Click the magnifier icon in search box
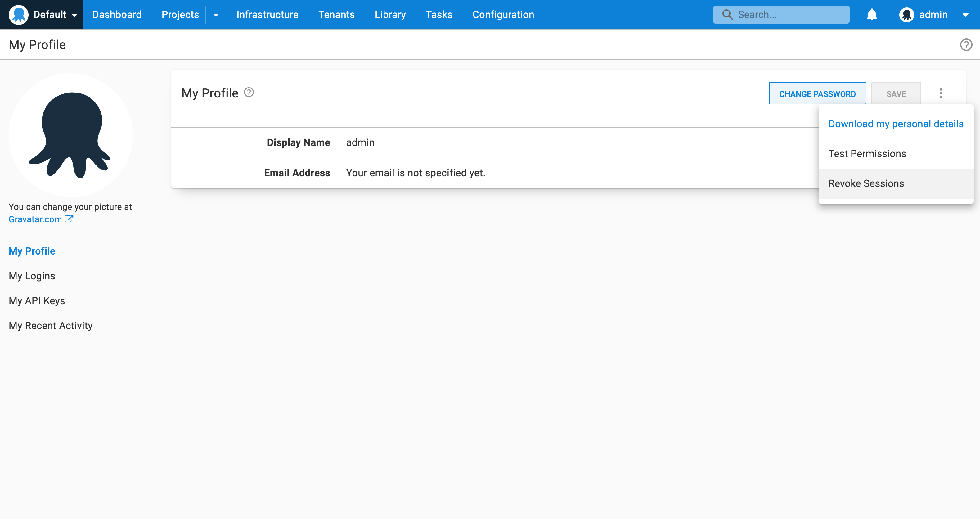The height and width of the screenshot is (519, 980). click(x=727, y=15)
